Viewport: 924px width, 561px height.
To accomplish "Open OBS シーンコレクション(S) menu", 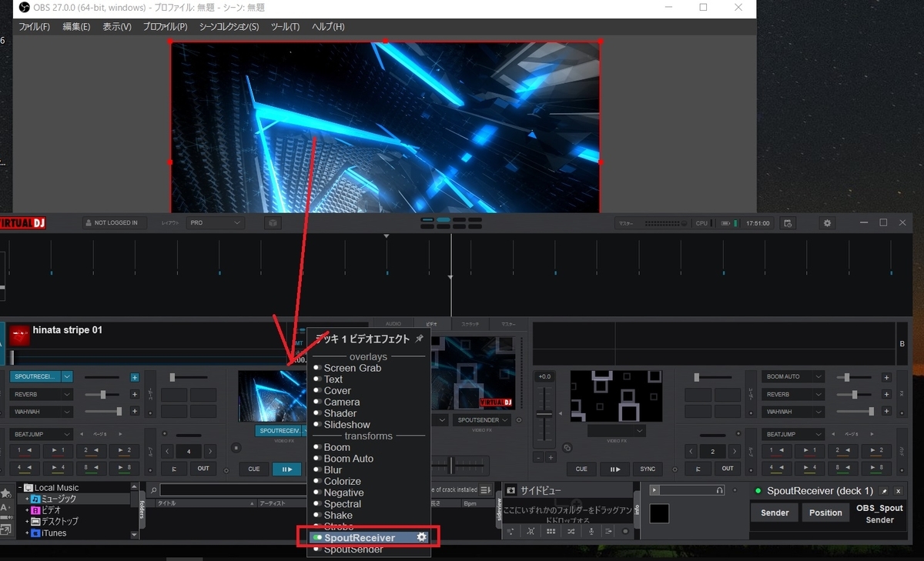I will (229, 26).
